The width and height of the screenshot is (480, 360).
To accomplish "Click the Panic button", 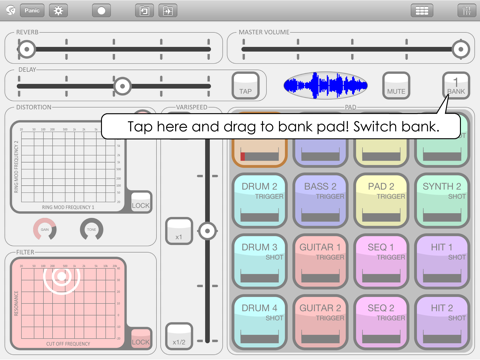I will coord(32,11).
